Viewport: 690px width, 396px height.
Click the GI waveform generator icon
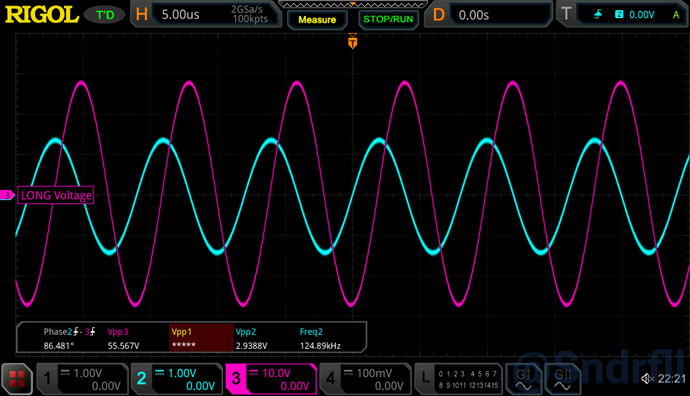[x=524, y=379]
